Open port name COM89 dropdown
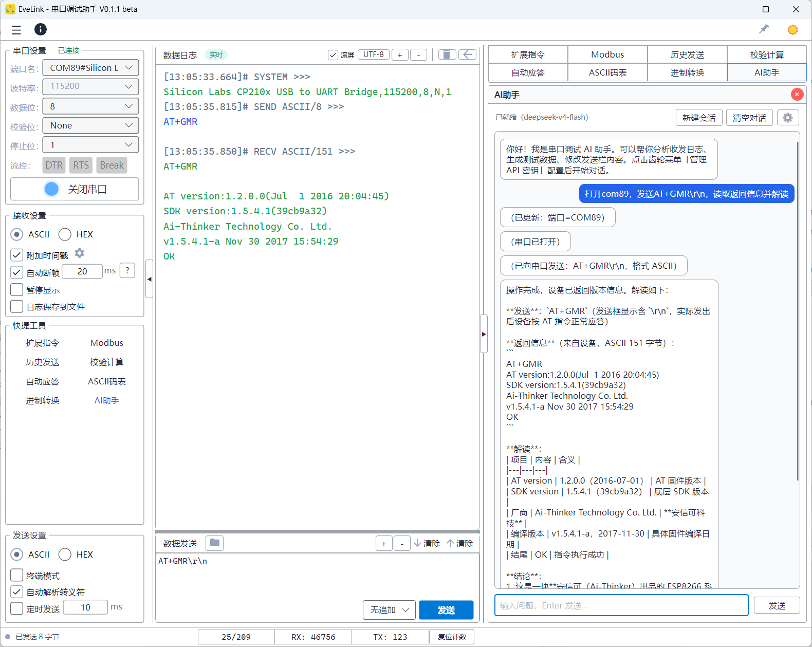The height and width of the screenshot is (647, 812). click(90, 68)
